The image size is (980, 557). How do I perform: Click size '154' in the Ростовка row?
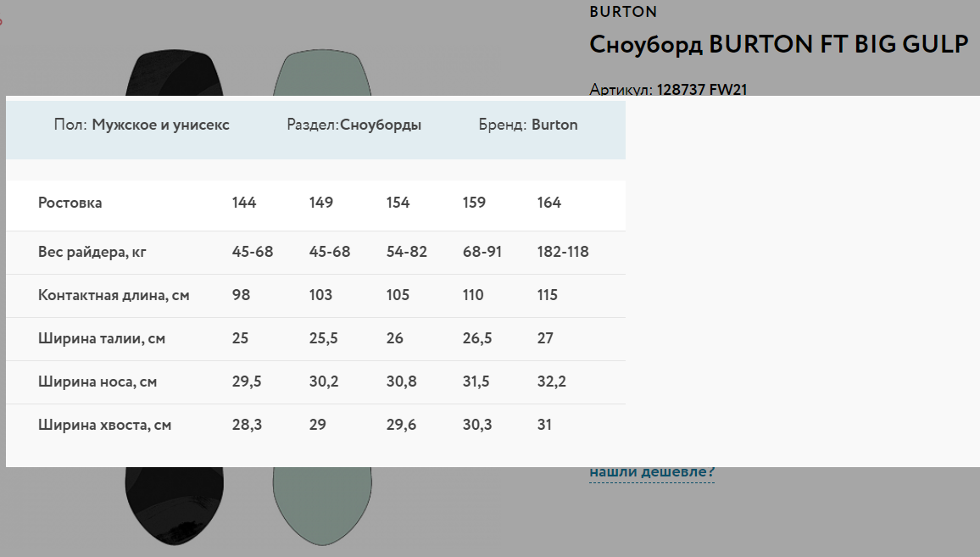[x=398, y=203]
